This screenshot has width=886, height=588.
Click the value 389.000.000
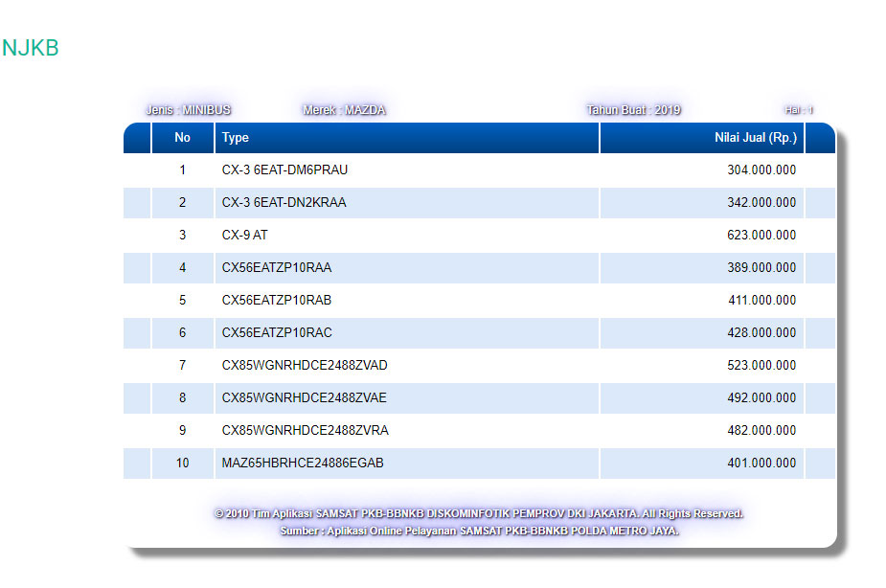[x=761, y=268]
